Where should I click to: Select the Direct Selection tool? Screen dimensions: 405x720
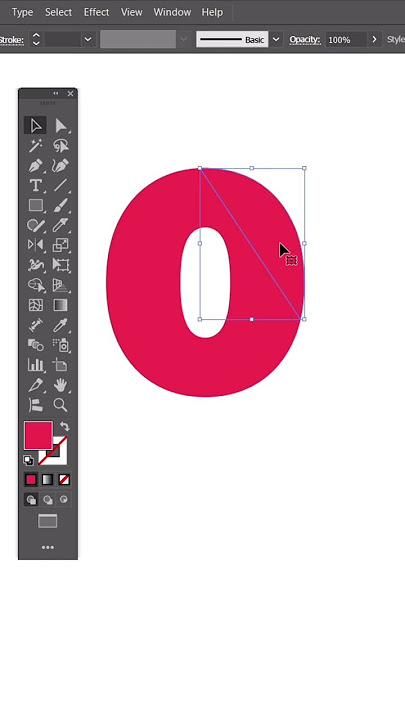click(x=61, y=125)
